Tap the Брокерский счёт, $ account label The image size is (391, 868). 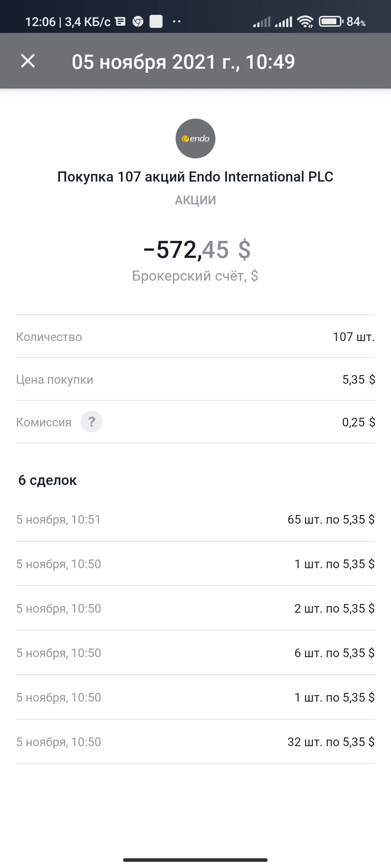(x=195, y=276)
